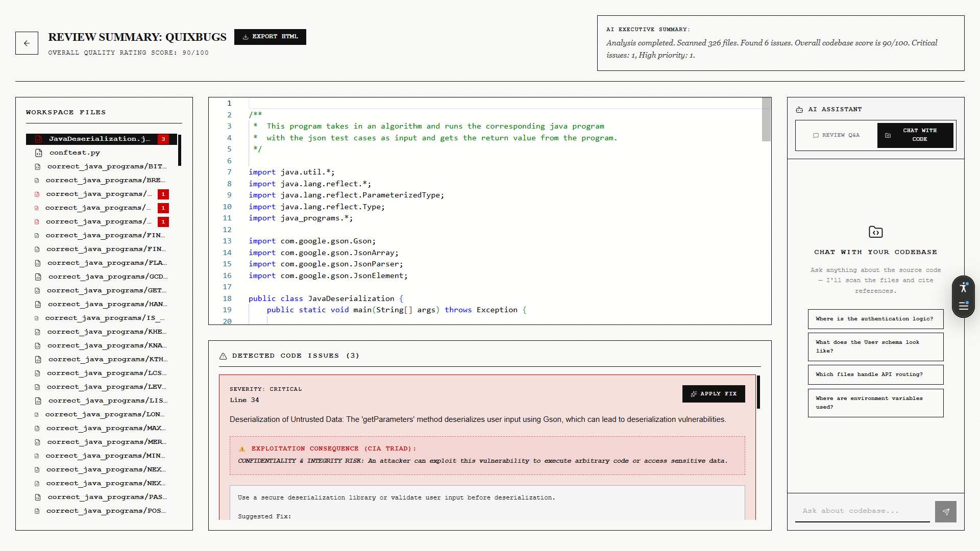Click the AI Executive Summary text box
The height and width of the screenshot is (551, 980).
click(780, 43)
